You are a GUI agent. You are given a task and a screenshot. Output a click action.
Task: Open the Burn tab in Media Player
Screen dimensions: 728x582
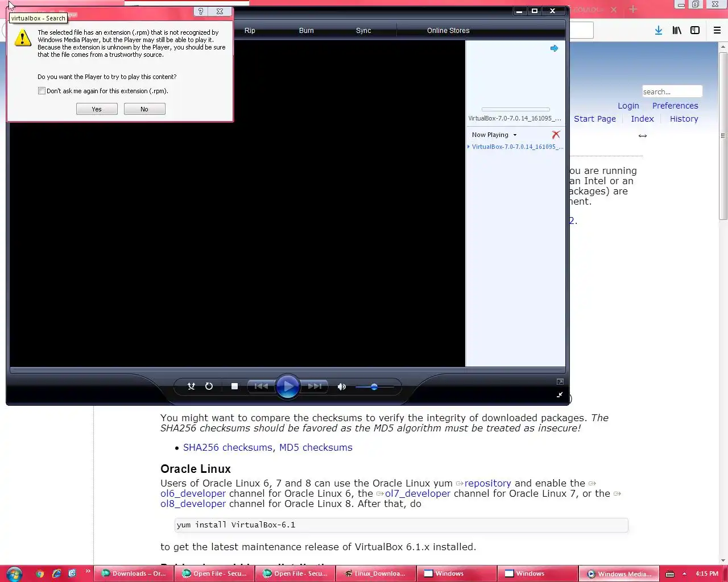[x=307, y=31]
